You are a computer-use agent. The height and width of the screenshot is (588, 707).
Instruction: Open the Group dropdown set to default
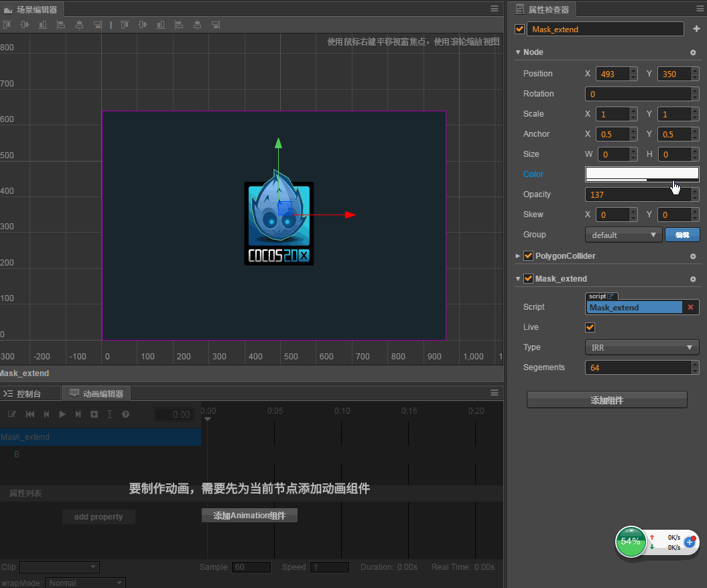point(623,235)
